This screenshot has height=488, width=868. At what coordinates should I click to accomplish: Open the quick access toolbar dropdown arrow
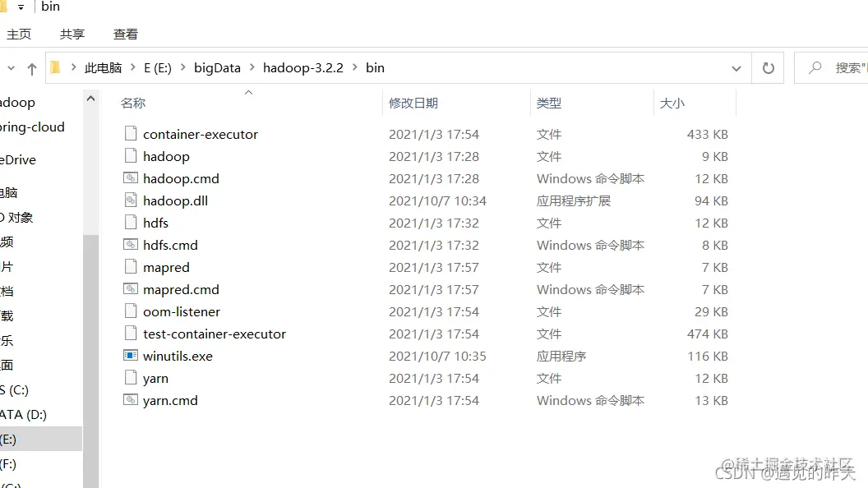pyautogui.click(x=21, y=7)
